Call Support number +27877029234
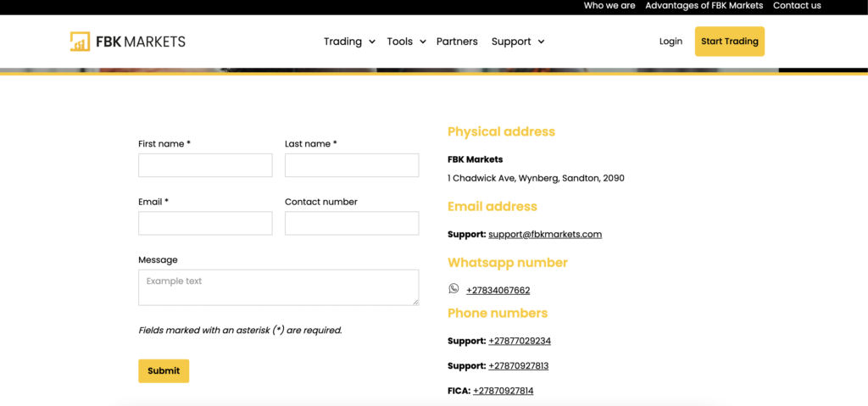This screenshot has height=406, width=868. pos(520,342)
